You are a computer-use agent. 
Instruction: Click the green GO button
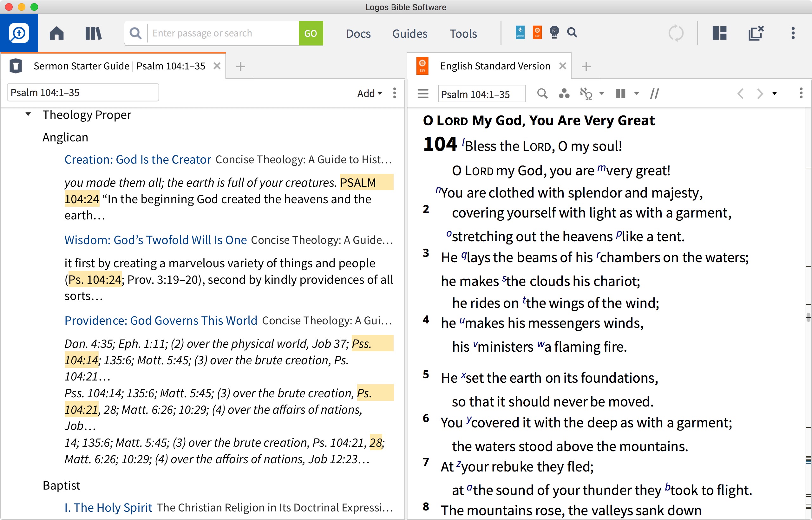pyautogui.click(x=311, y=33)
